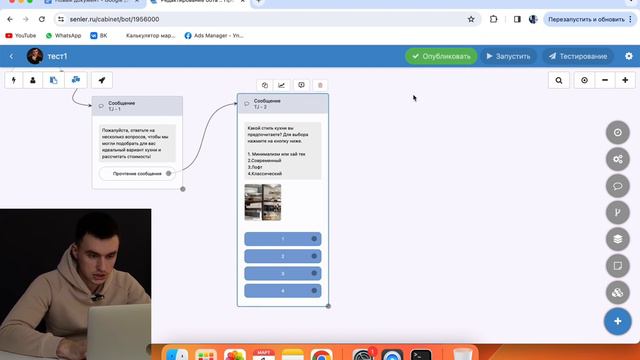Click the output connector dot of button 1

pos(314,239)
